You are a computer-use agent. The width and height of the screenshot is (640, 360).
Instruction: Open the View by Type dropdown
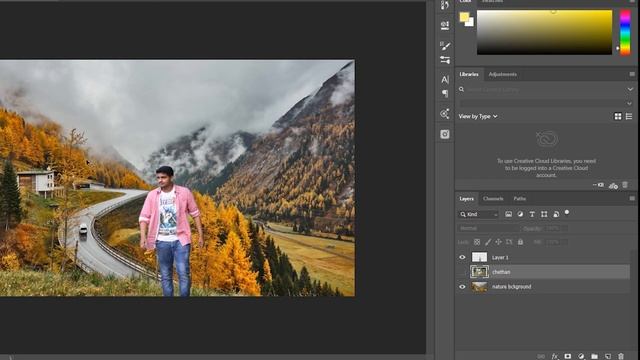click(478, 117)
